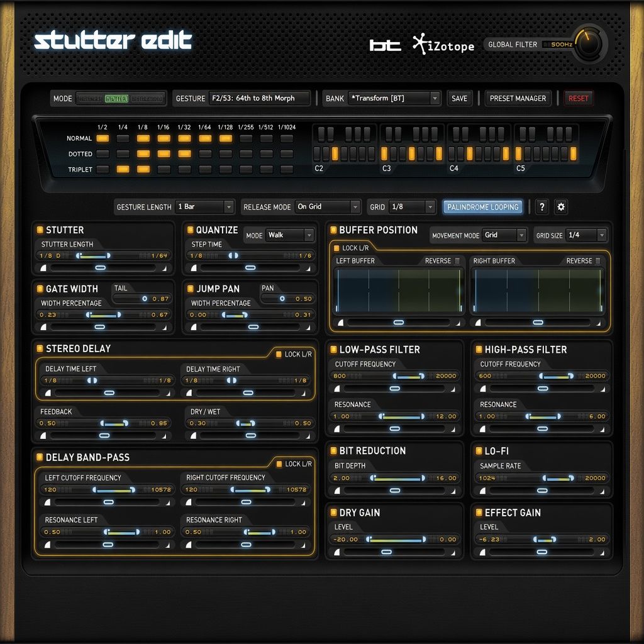Toggle the Dotted 1/16 stutter length cell
This screenshot has height=644, width=644.
click(164, 153)
